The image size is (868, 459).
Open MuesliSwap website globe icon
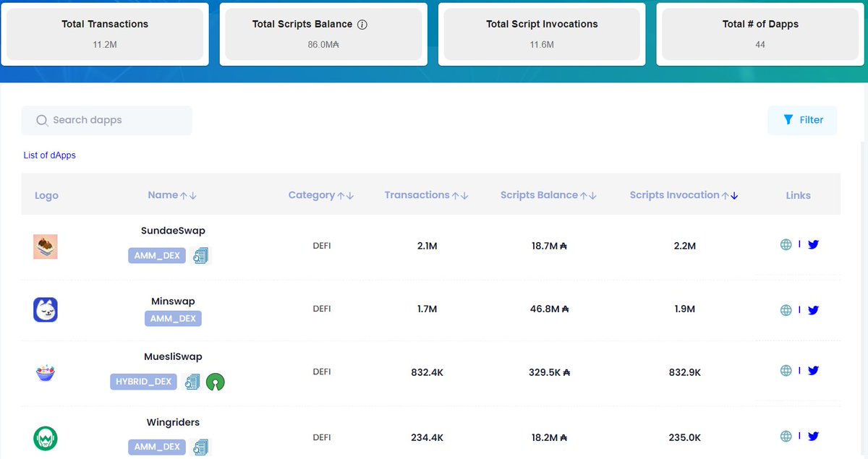[786, 371]
